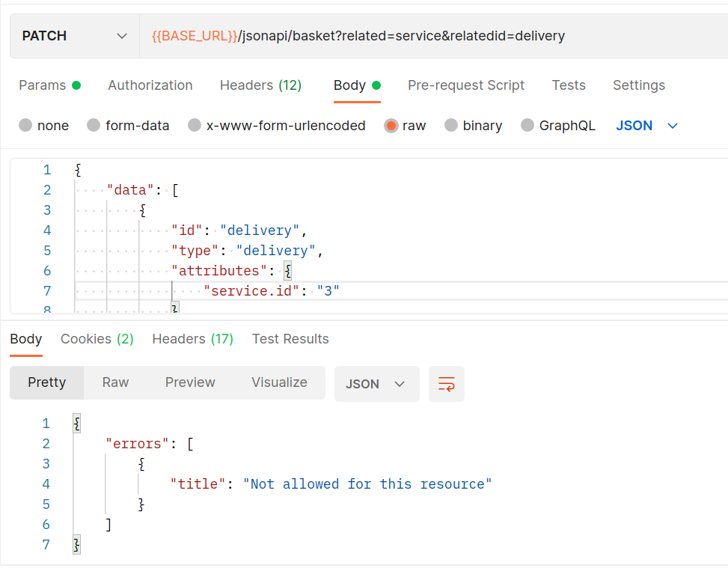728x568 pixels.
Task: Open the Settings tab
Action: [638, 85]
